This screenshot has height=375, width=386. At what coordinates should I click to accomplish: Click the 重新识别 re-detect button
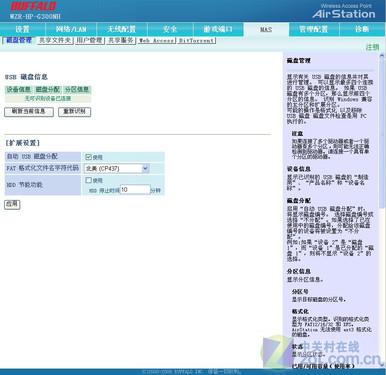[x=74, y=112]
